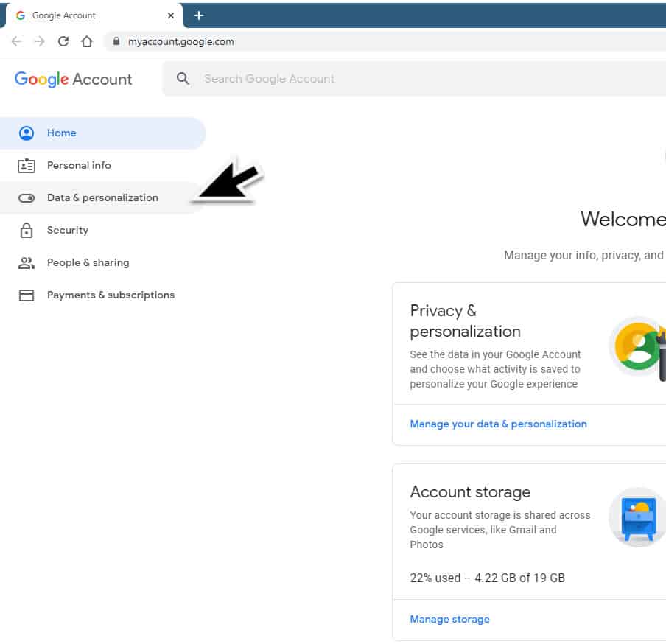Click the Account storage description paragraph
Image resolution: width=666 pixels, height=644 pixels.
tap(500, 530)
